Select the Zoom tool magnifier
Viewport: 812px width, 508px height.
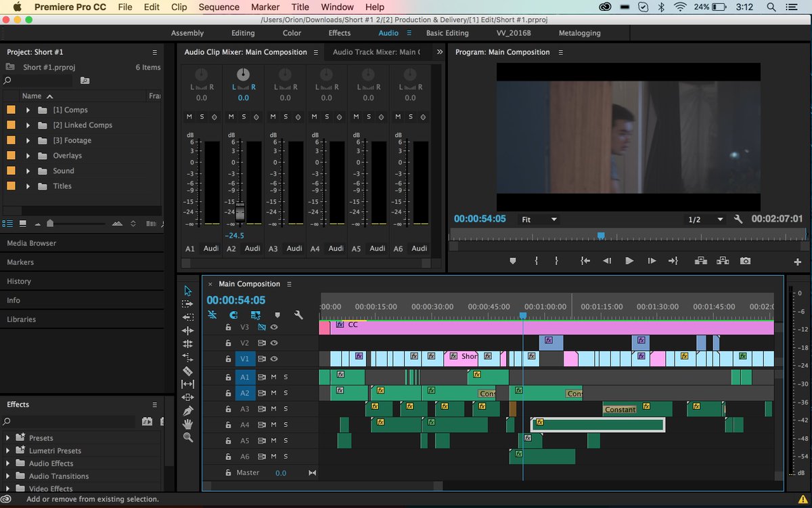click(187, 438)
